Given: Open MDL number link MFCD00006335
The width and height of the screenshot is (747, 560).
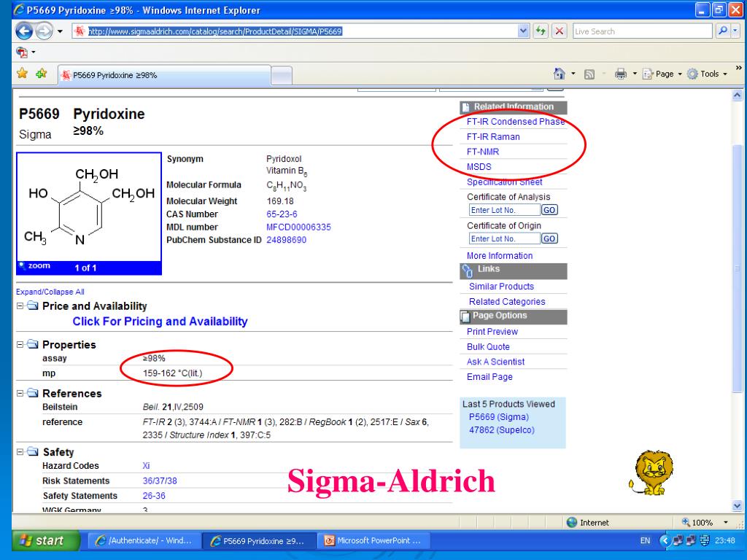Looking at the screenshot, I should (x=298, y=227).
